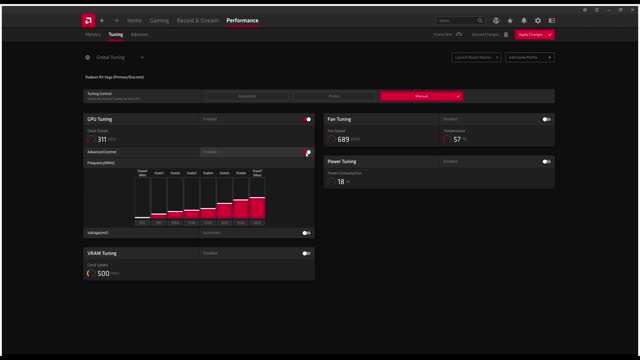Image resolution: width=640 pixels, height=360 pixels.
Task: Click Add Game Profile button
Action: [529, 58]
